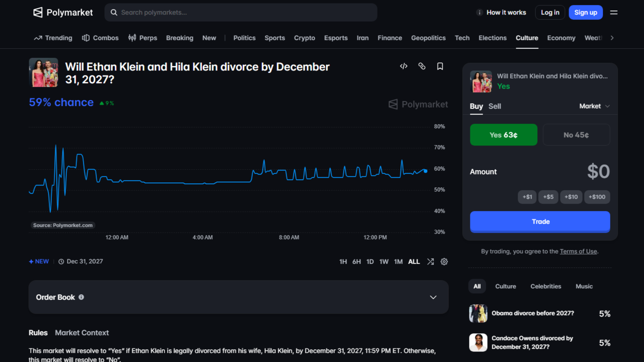Click the How it works info icon
644x362 pixels.
pos(479,12)
